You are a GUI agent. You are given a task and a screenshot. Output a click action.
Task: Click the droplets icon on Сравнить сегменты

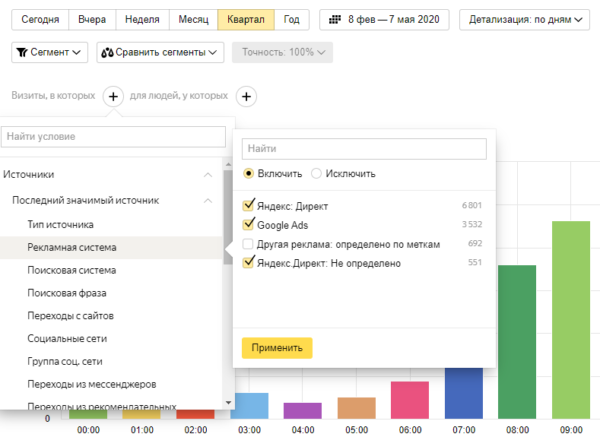[x=107, y=52]
